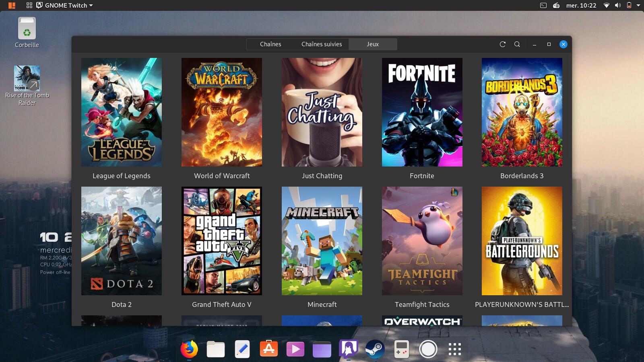This screenshot has height=362, width=644.
Task: Open the partially visible Overwatch cover
Action: (x=422, y=321)
